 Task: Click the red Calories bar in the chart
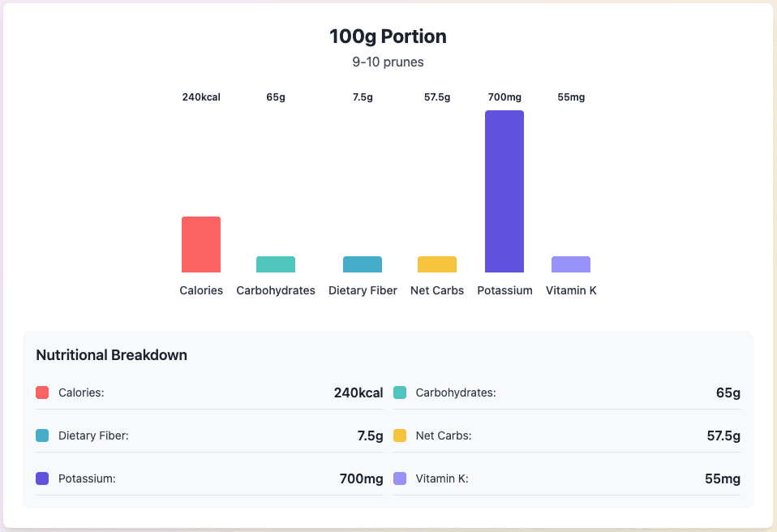point(201,244)
